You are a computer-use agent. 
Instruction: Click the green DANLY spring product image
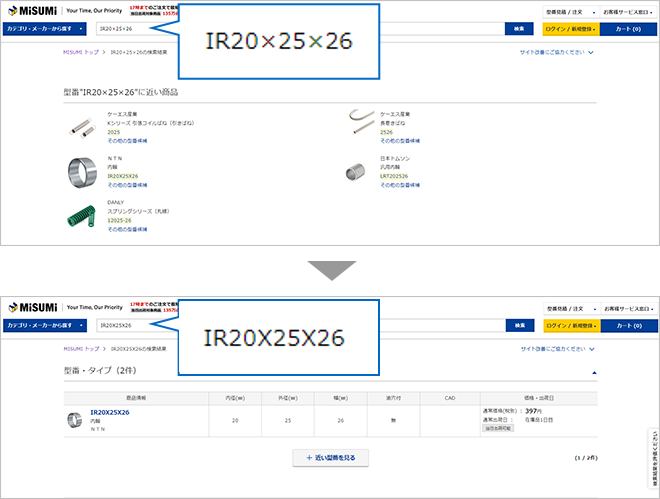tap(82, 215)
